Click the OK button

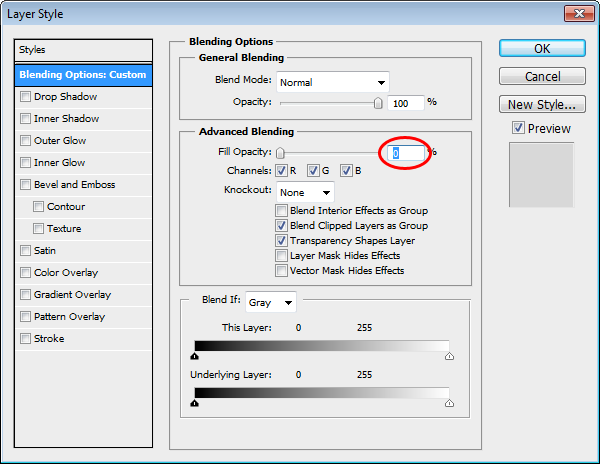click(x=542, y=49)
